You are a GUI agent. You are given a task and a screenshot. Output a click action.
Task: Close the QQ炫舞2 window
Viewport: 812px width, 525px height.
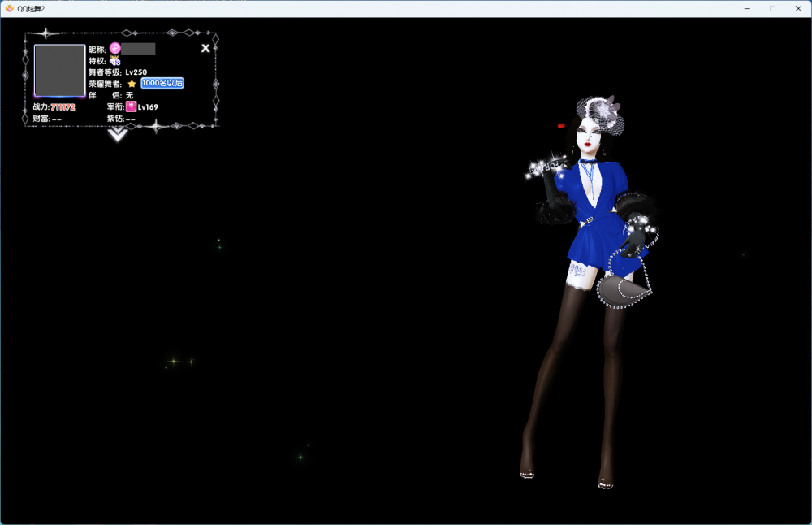coord(798,8)
